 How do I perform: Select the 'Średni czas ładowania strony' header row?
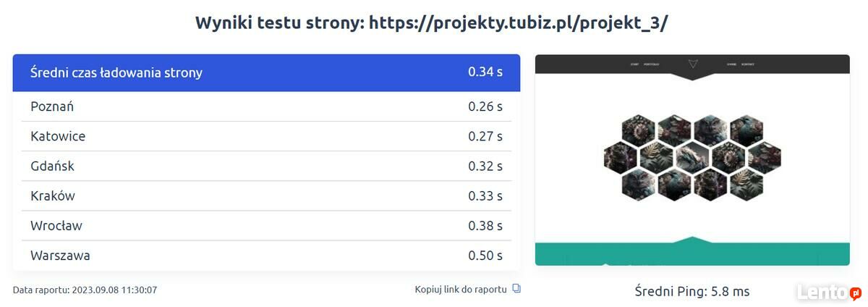click(266, 72)
